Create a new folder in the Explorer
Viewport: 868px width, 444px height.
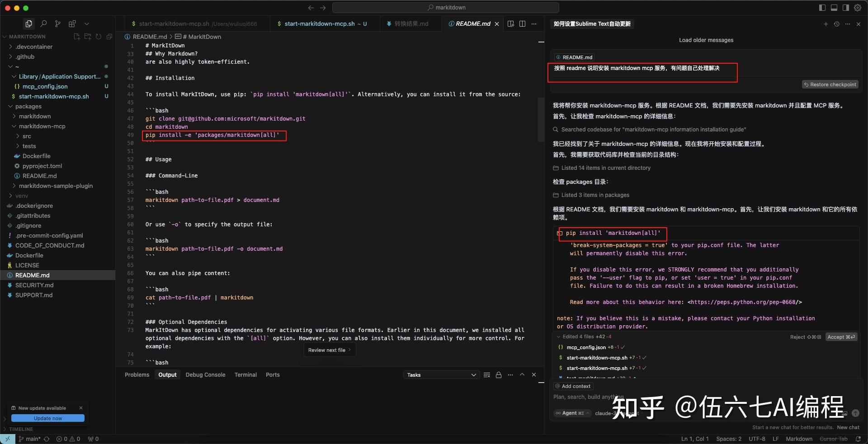point(88,37)
